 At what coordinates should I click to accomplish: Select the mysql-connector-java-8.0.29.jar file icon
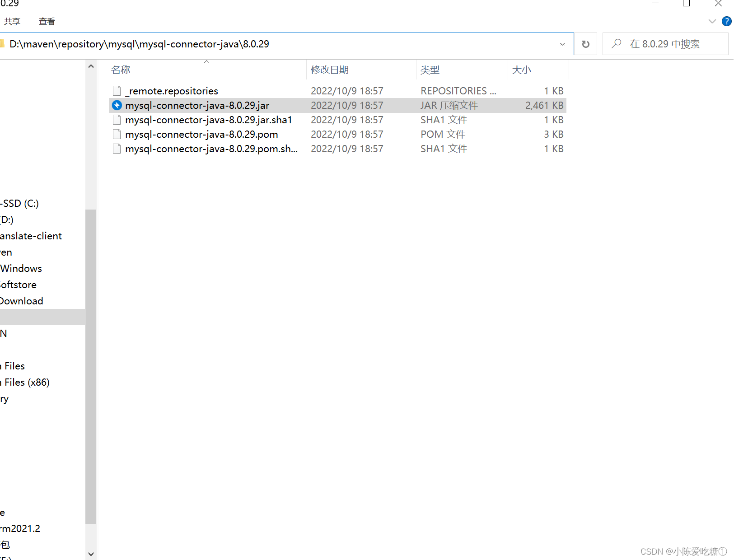pyautogui.click(x=117, y=105)
